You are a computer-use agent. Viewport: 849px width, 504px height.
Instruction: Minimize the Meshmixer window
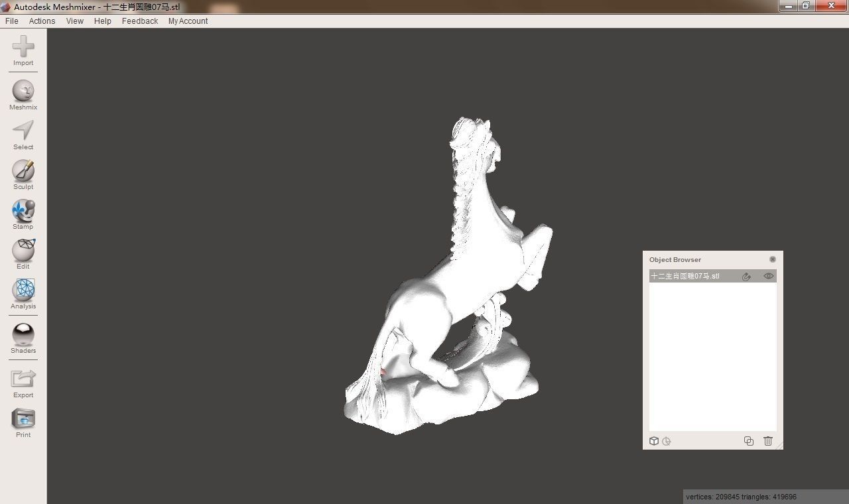point(789,6)
